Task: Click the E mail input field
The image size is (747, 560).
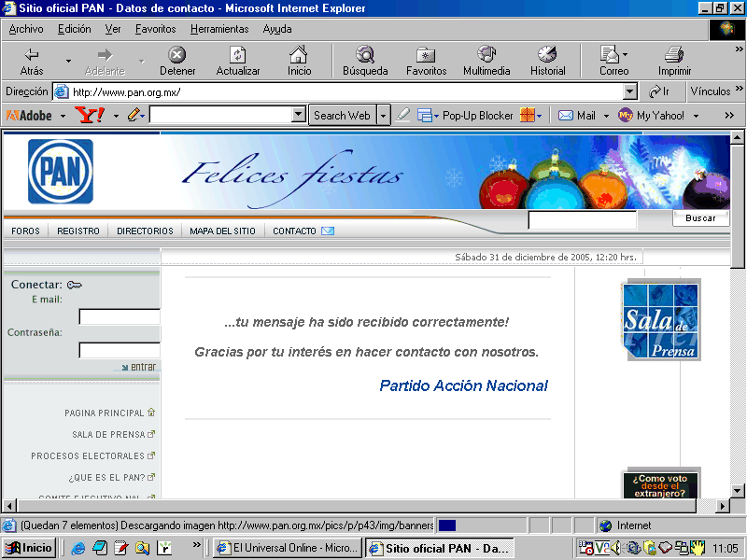Action: tap(120, 316)
